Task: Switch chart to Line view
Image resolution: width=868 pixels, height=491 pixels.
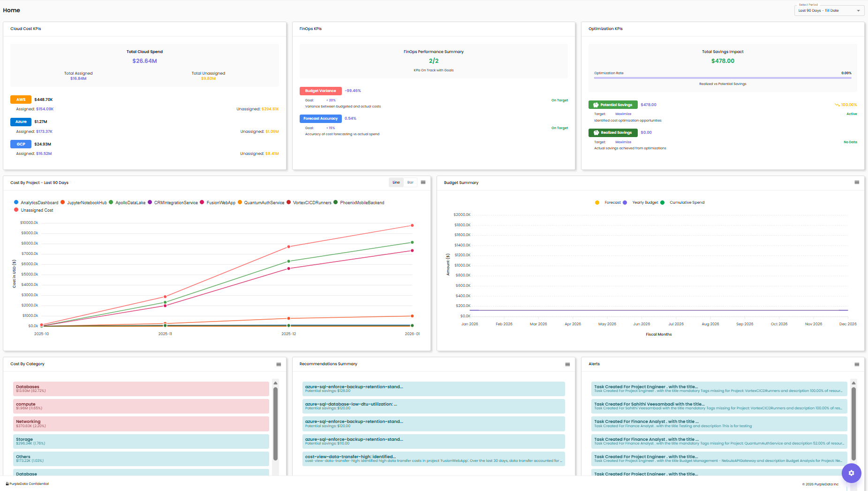Action: coord(396,183)
